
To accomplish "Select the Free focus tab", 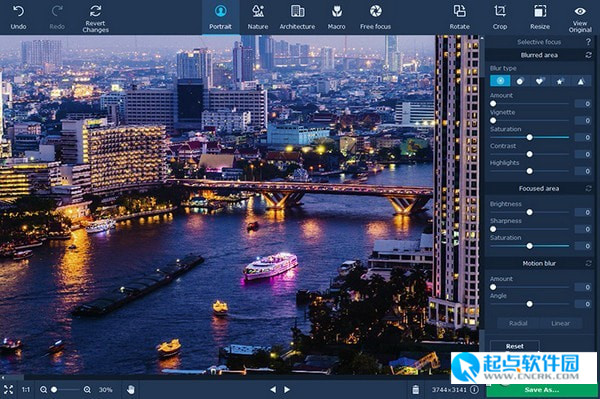I will (375, 17).
